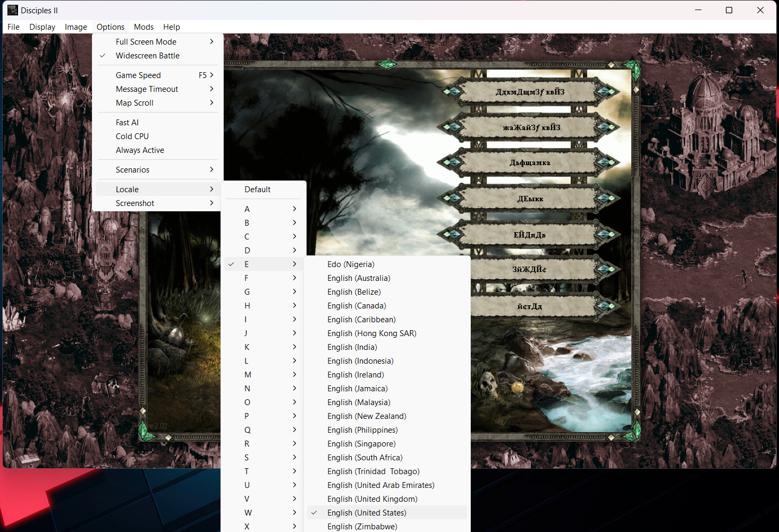Expand the Full Screen Mode submenu

(157, 42)
